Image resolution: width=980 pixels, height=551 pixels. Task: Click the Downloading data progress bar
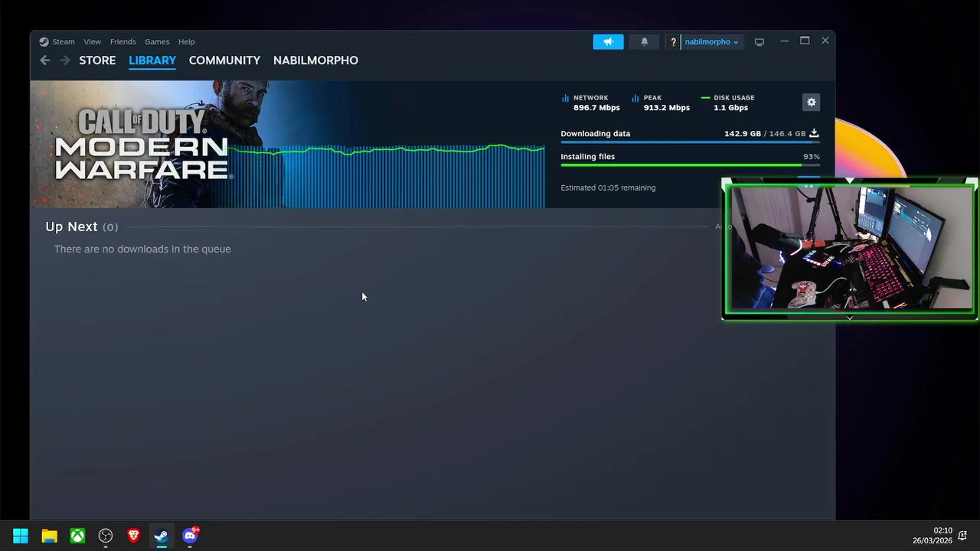690,142
